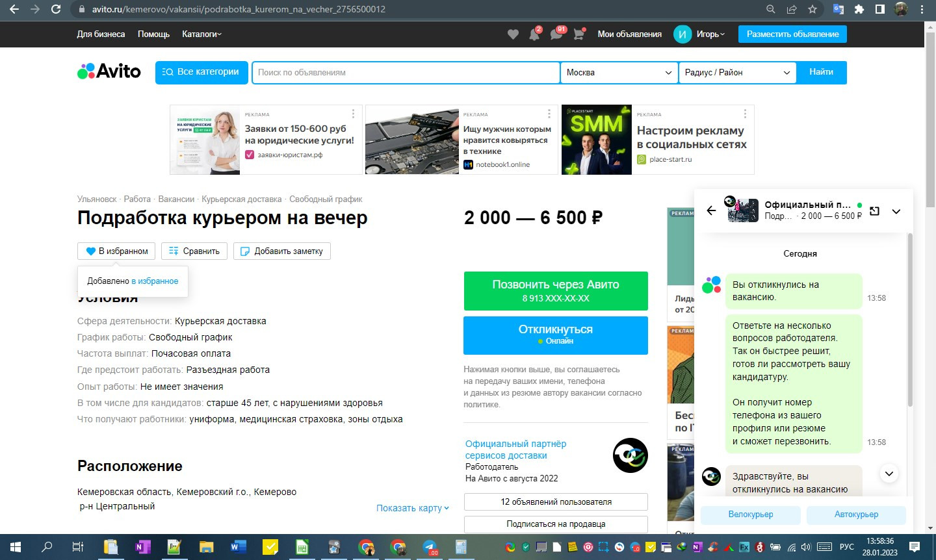The image size is (936, 560).
Task: Open zoom control in address bar
Action: [x=771, y=10]
